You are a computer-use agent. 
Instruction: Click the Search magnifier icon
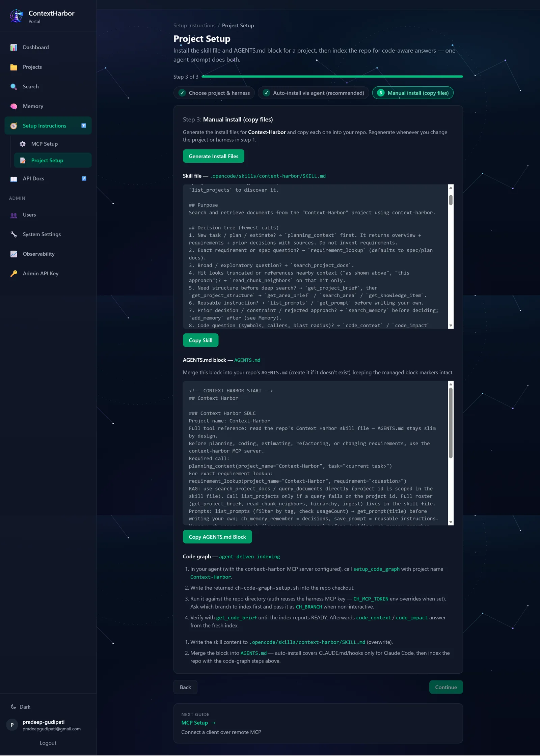click(x=14, y=87)
